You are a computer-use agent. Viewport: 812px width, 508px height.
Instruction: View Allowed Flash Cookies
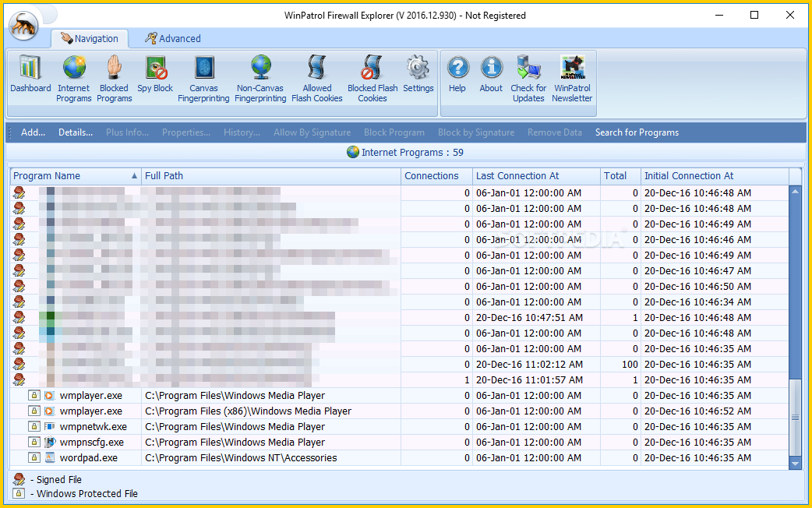(317, 79)
